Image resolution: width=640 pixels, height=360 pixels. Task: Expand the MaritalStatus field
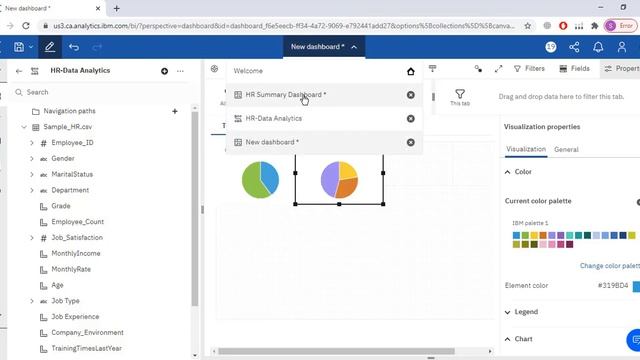tap(32, 174)
